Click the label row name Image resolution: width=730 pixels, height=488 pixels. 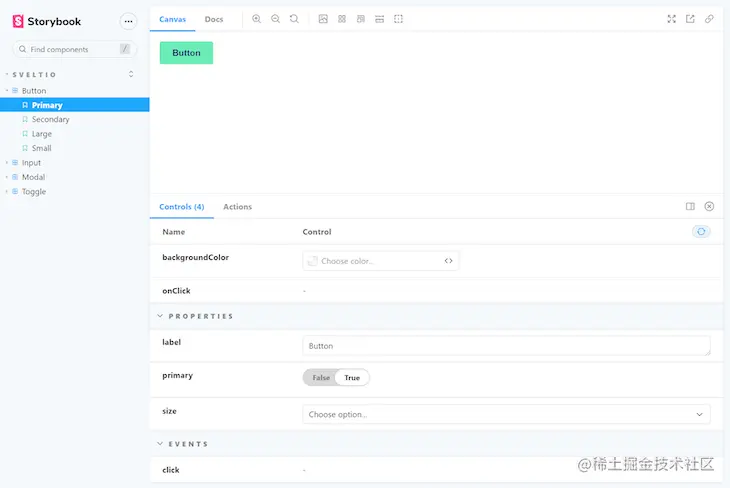click(x=171, y=342)
